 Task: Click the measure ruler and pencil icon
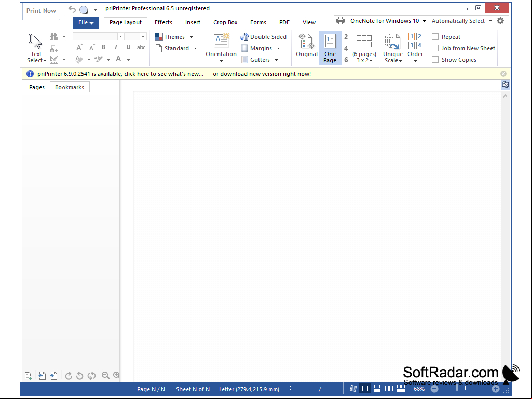54,60
